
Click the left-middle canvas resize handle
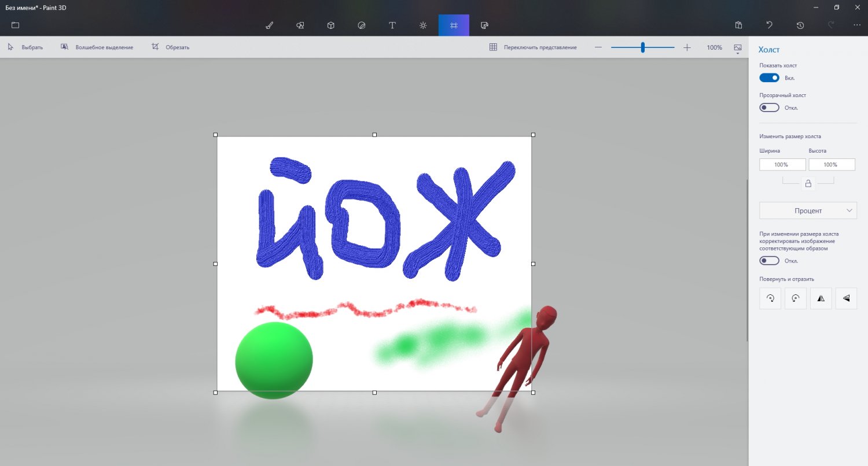tap(215, 264)
